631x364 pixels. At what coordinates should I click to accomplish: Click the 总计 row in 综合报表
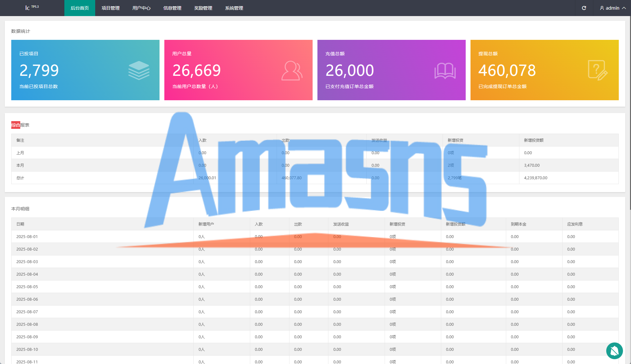(x=20, y=178)
